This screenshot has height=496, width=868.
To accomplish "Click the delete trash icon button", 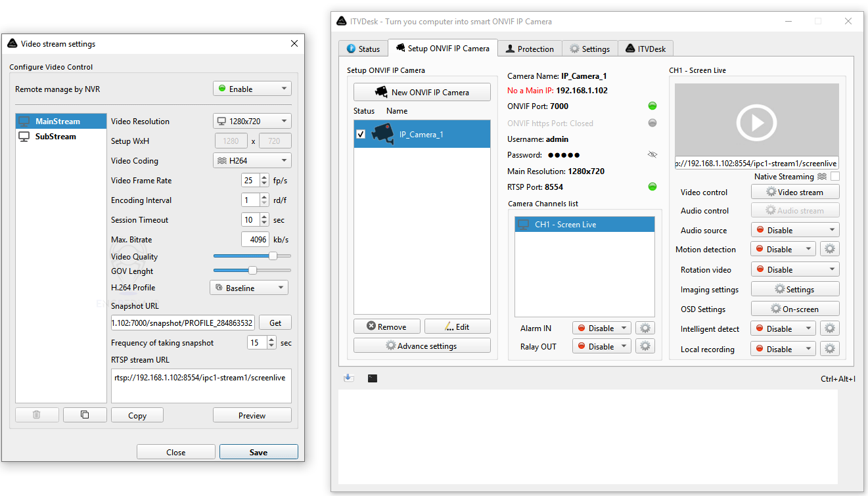I will tap(37, 415).
